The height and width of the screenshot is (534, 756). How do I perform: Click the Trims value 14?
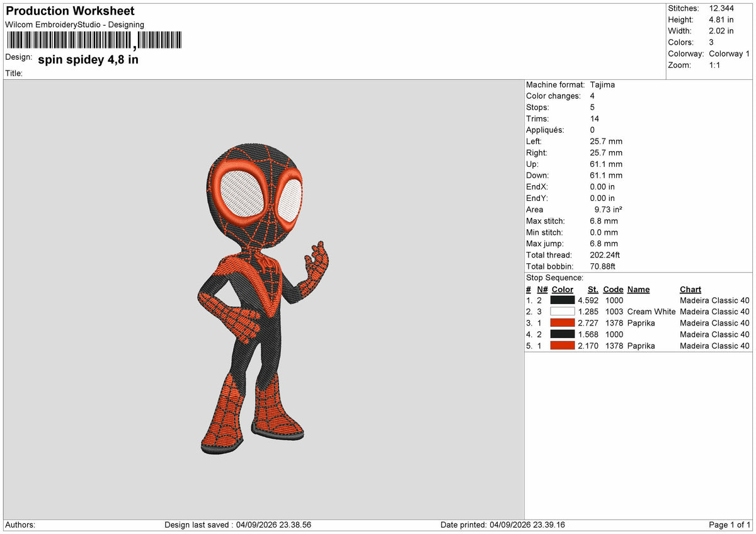tap(595, 119)
